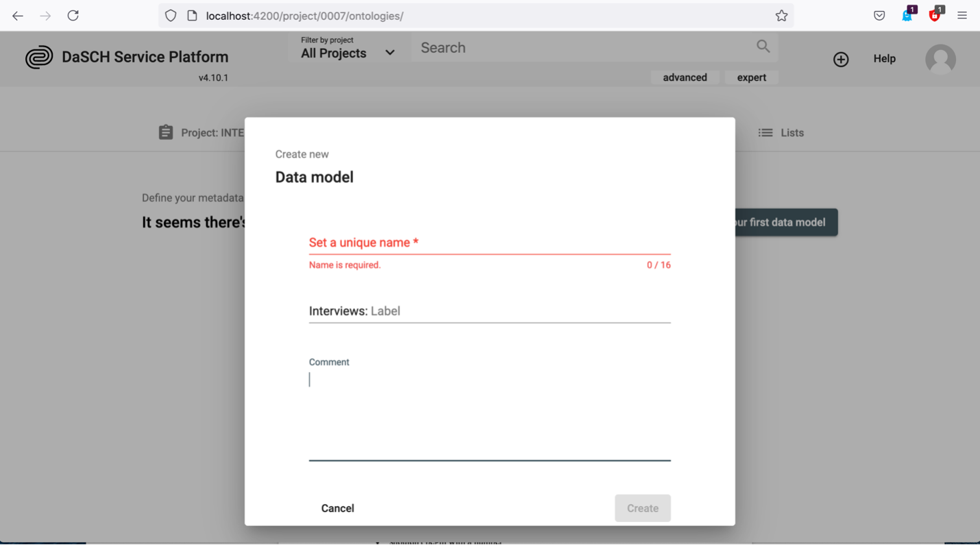Open the blue extension icon with badge
Screen dimensions: 980x546
coord(907,14)
